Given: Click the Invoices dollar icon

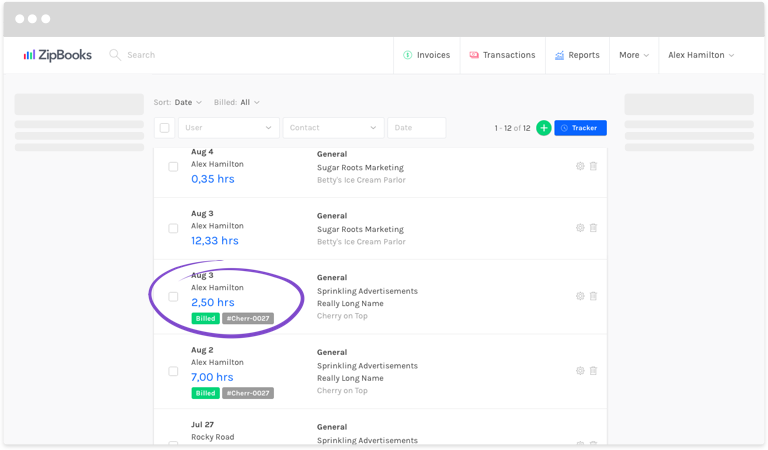Looking at the screenshot, I should pyautogui.click(x=408, y=55).
